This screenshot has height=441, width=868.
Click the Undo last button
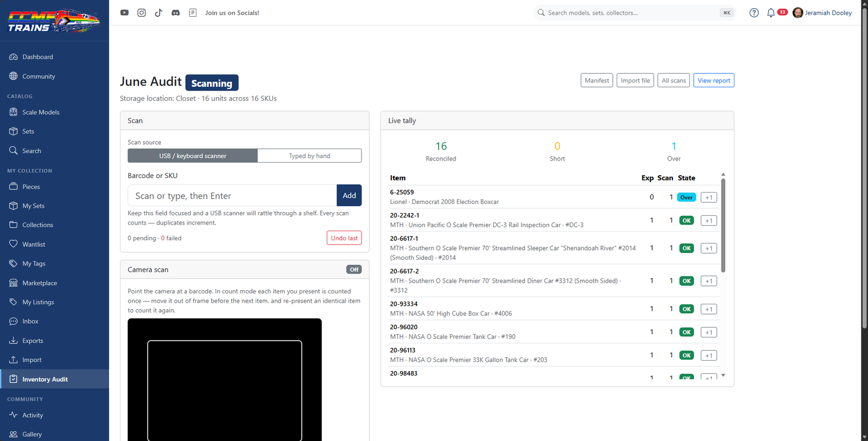click(x=344, y=238)
